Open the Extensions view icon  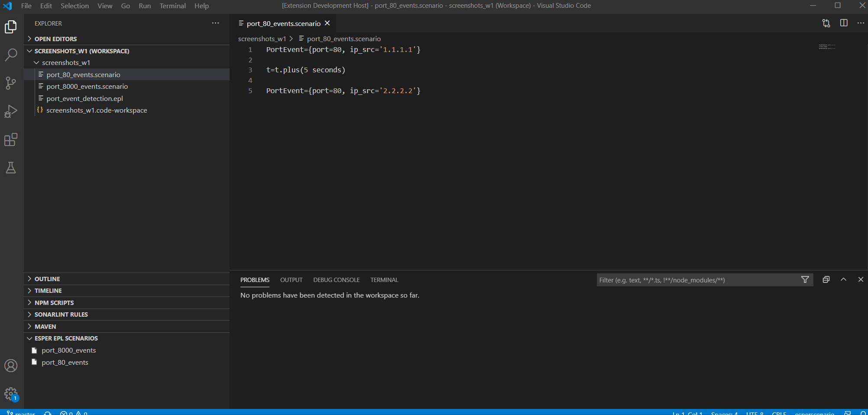coord(10,139)
